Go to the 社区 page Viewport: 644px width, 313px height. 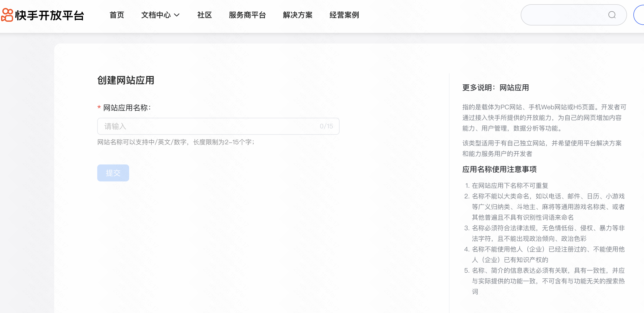tap(205, 15)
